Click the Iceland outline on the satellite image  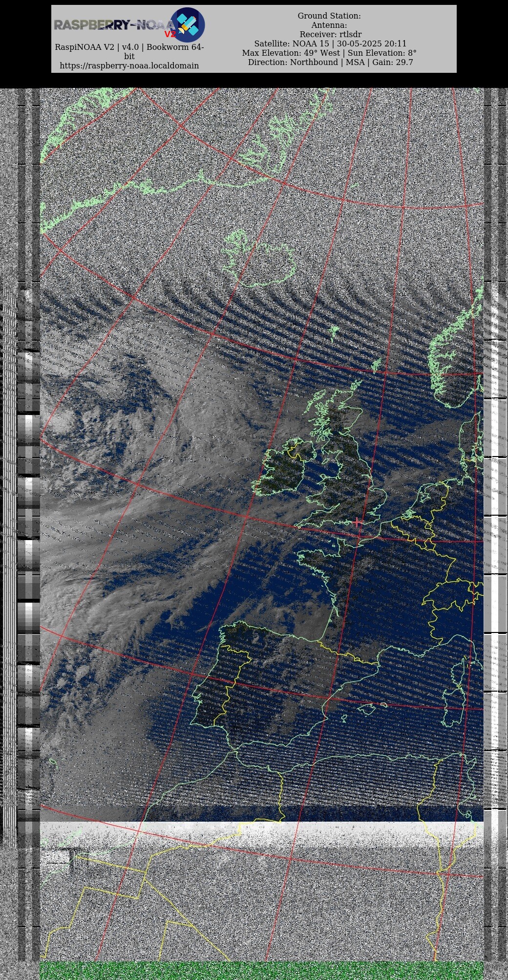(259, 259)
